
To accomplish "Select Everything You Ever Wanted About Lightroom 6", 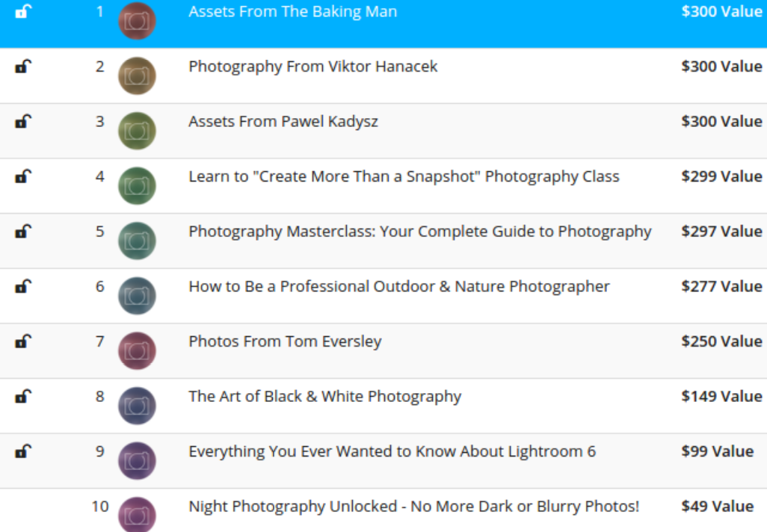I will pyautogui.click(x=392, y=452).
